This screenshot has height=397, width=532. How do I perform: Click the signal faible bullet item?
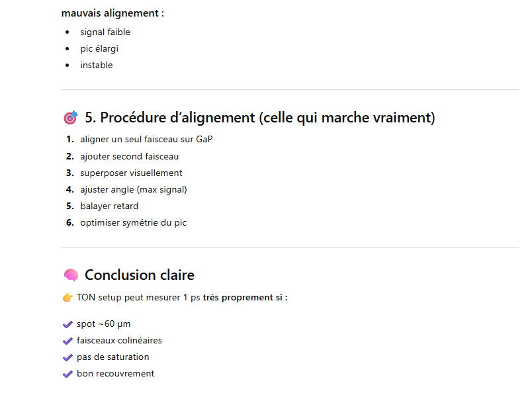pos(105,32)
